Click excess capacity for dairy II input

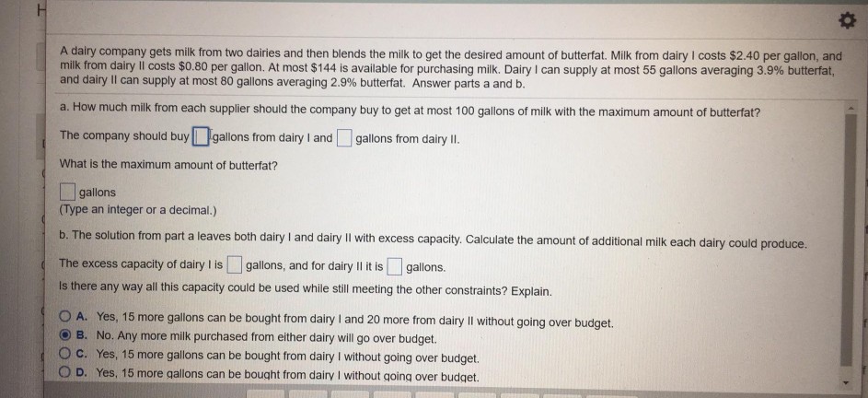coord(394,268)
